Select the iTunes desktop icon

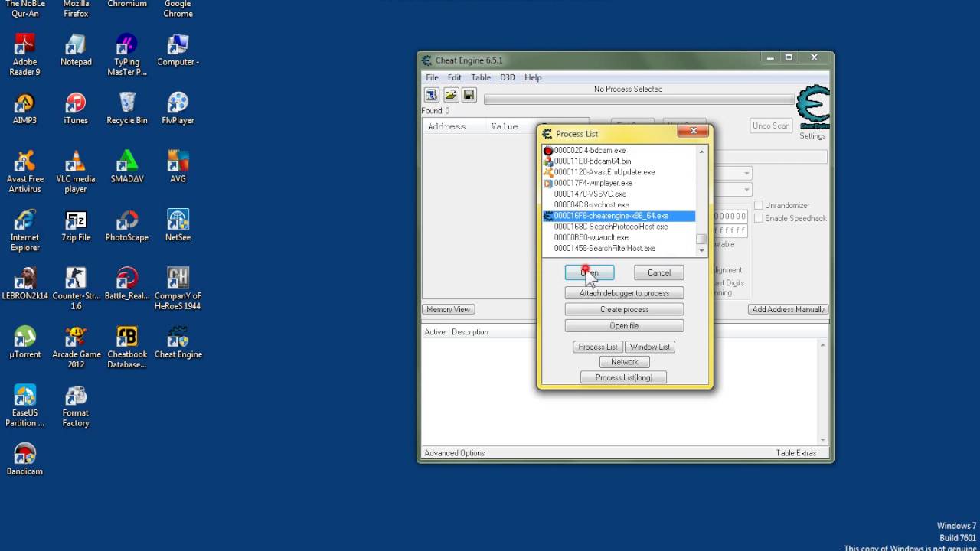pos(76,108)
